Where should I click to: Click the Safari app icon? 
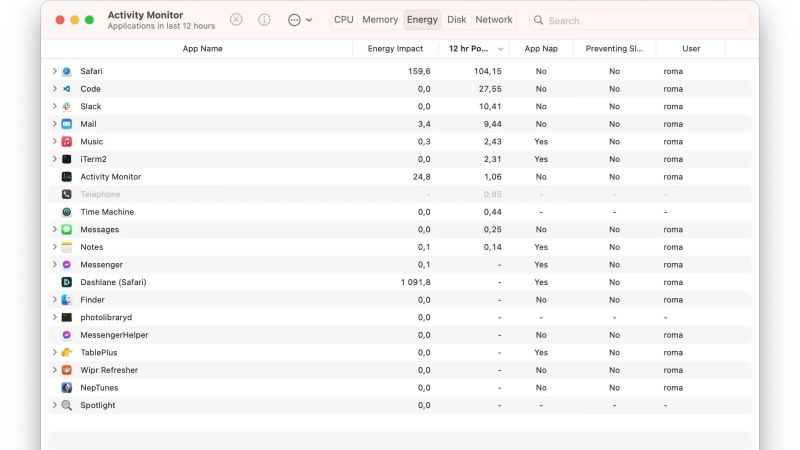pos(67,71)
